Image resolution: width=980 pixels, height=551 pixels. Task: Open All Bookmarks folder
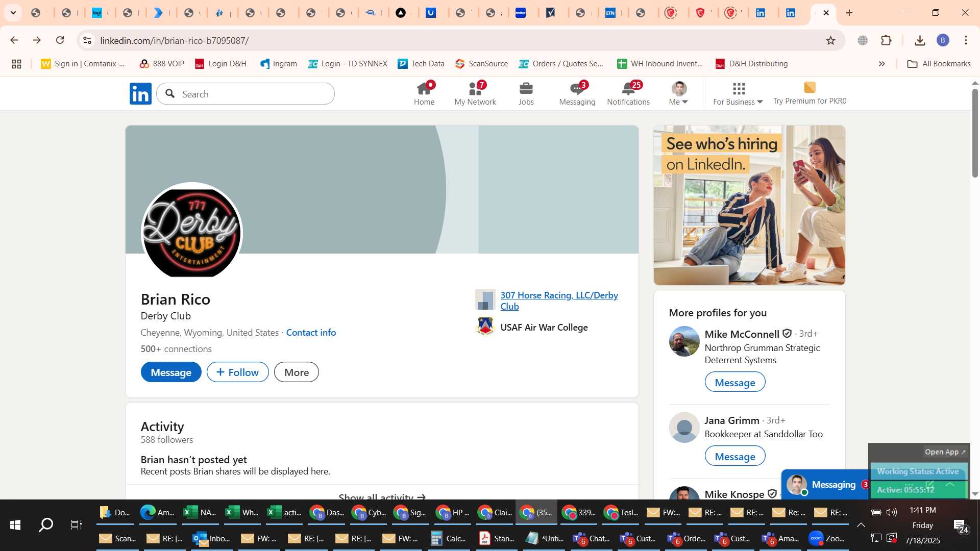939,64
